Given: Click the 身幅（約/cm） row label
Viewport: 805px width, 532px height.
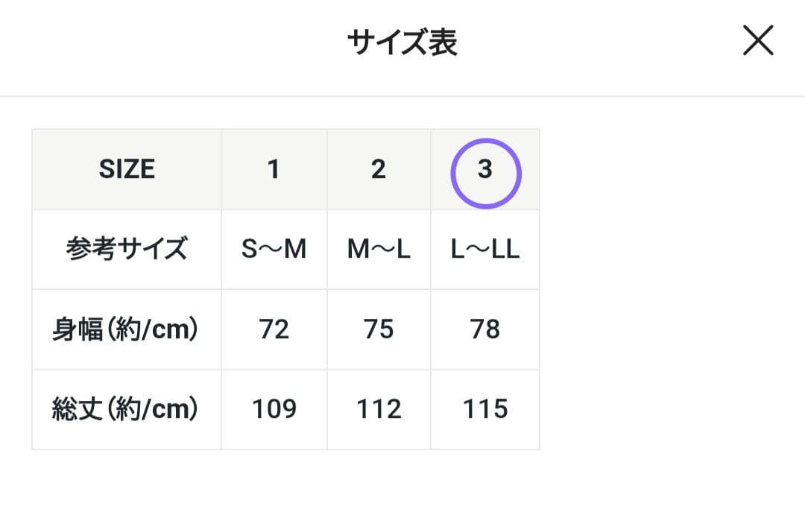Looking at the screenshot, I should point(126,329).
